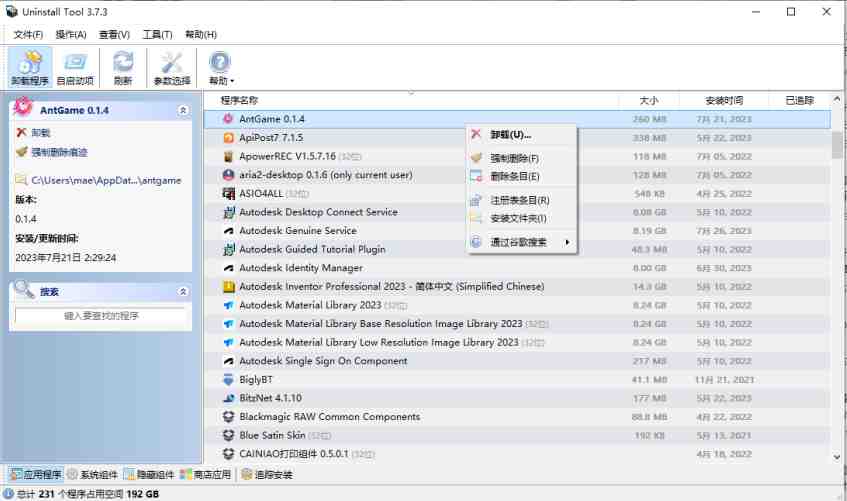Click the 卸载 link in the side panel
The height and width of the screenshot is (501, 847).
41,133
